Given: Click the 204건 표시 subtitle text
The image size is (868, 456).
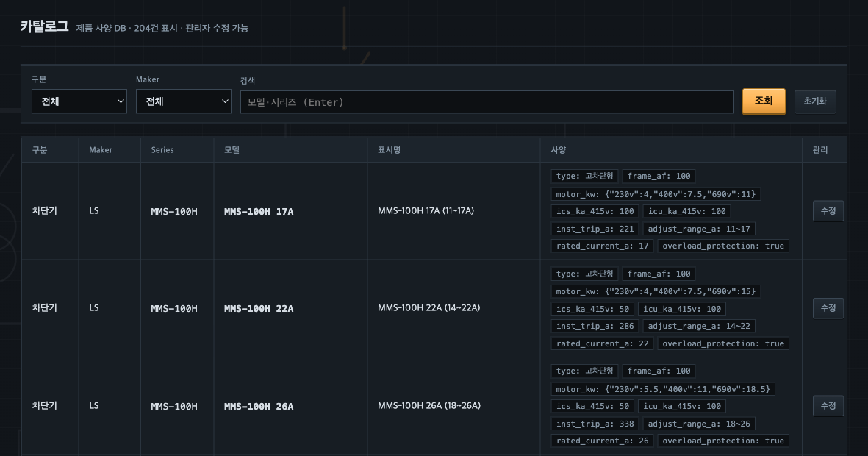Looking at the screenshot, I should pos(156,28).
